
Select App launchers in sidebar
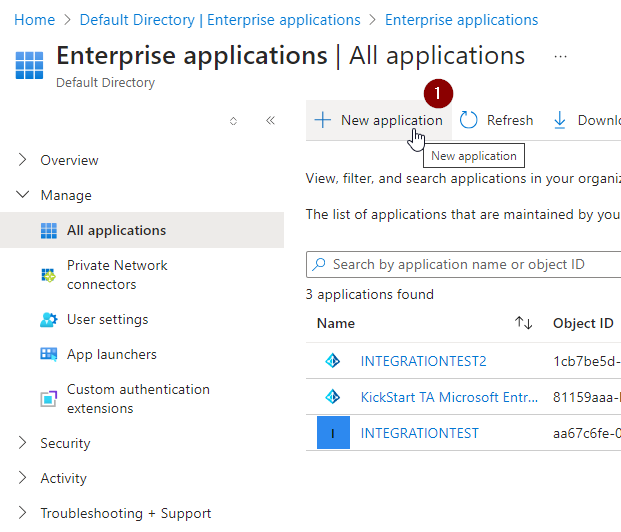tap(111, 354)
